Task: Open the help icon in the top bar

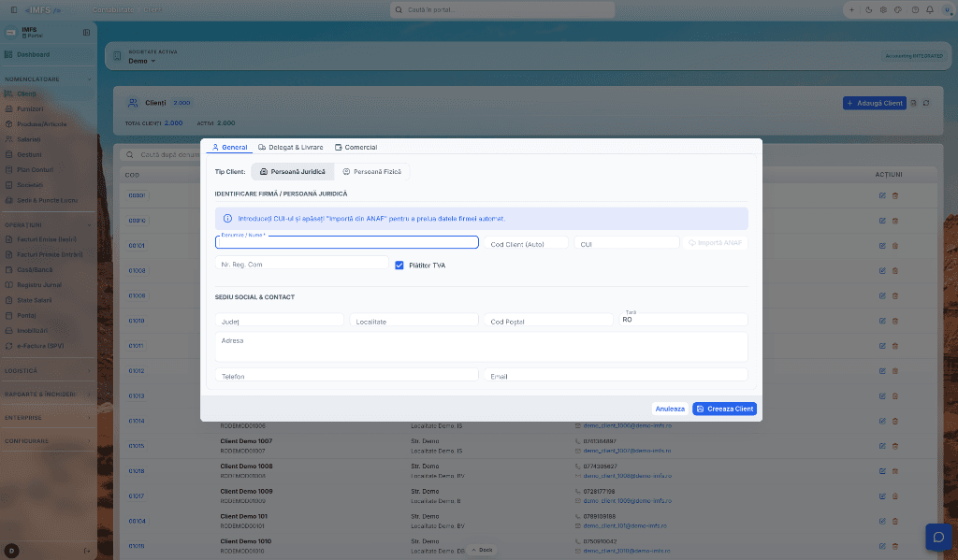Action: pyautogui.click(x=915, y=9)
